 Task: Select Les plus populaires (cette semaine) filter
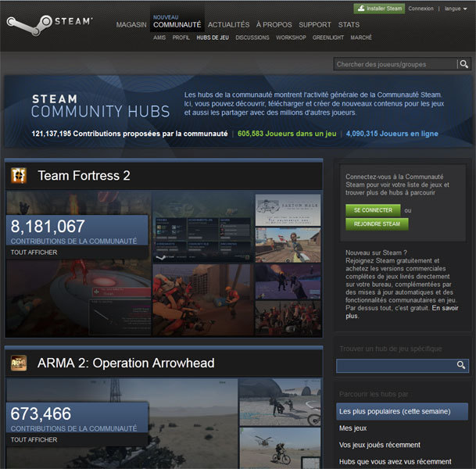click(402, 411)
